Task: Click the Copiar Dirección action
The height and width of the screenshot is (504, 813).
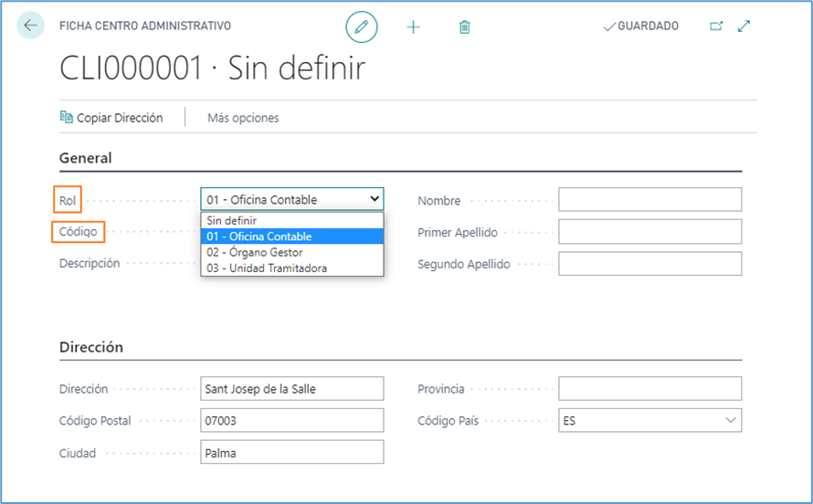Action: (111, 118)
